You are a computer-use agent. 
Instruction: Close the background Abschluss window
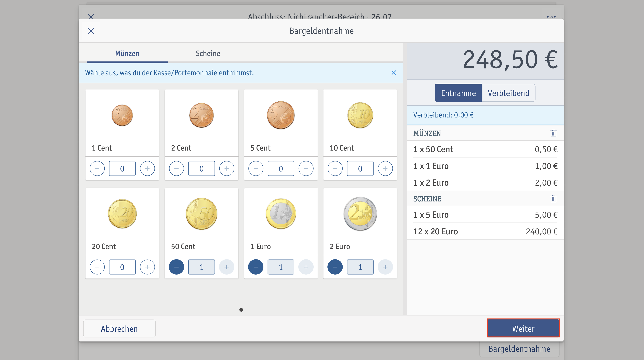click(x=91, y=17)
